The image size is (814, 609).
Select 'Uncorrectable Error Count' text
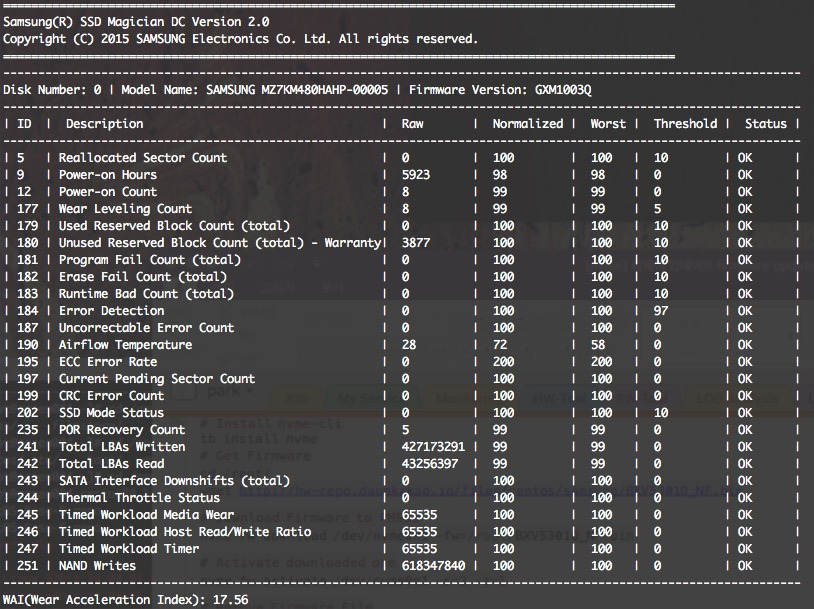(x=146, y=328)
